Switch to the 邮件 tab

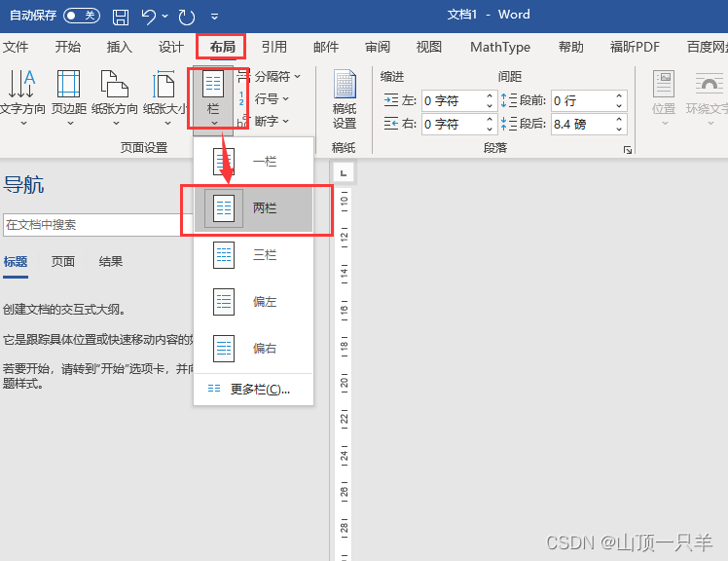(326, 47)
